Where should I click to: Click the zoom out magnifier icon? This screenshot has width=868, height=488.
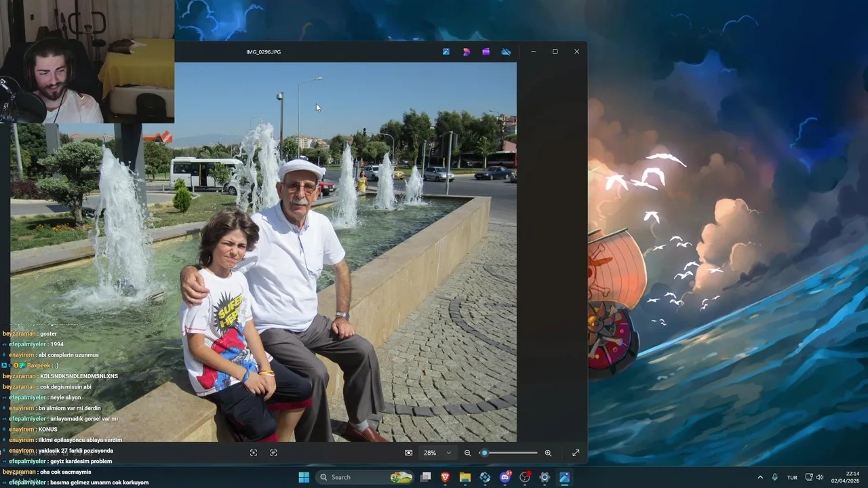click(467, 453)
